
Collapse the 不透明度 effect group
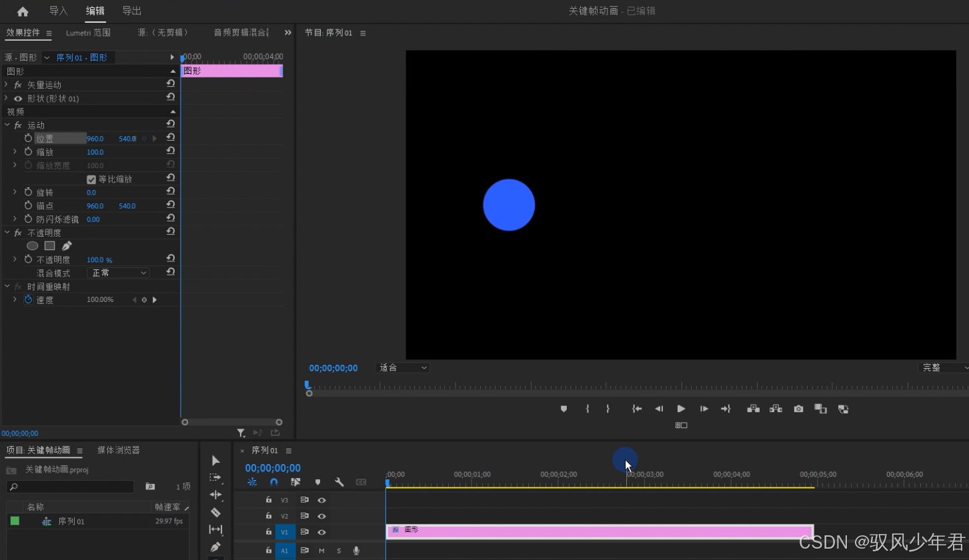tap(7, 232)
